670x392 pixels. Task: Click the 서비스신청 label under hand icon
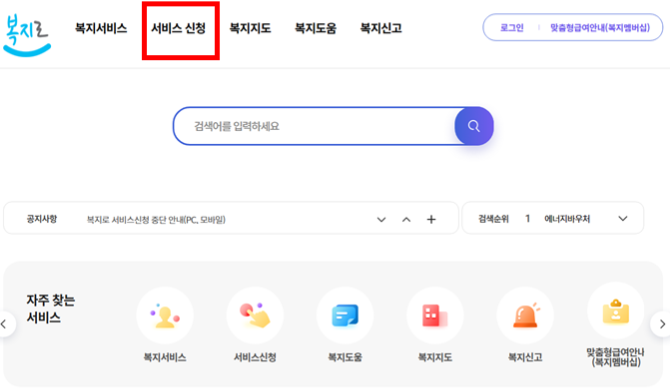point(255,357)
